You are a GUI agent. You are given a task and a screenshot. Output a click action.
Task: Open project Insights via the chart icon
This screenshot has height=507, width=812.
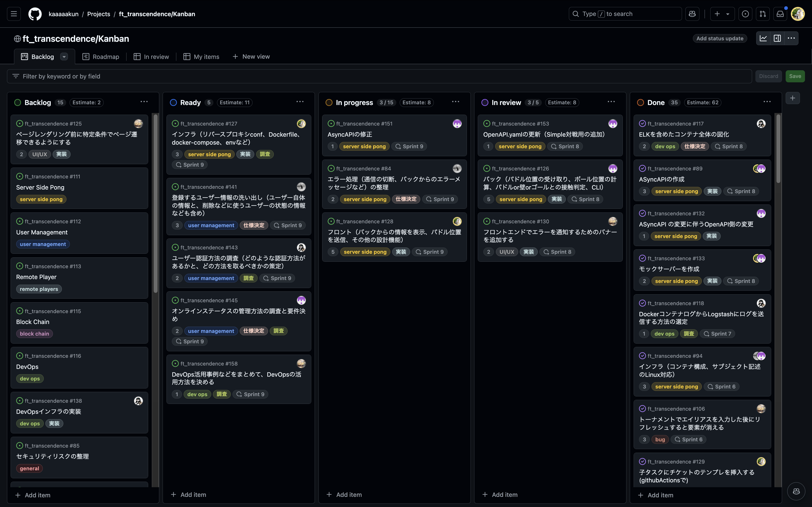coord(763,38)
